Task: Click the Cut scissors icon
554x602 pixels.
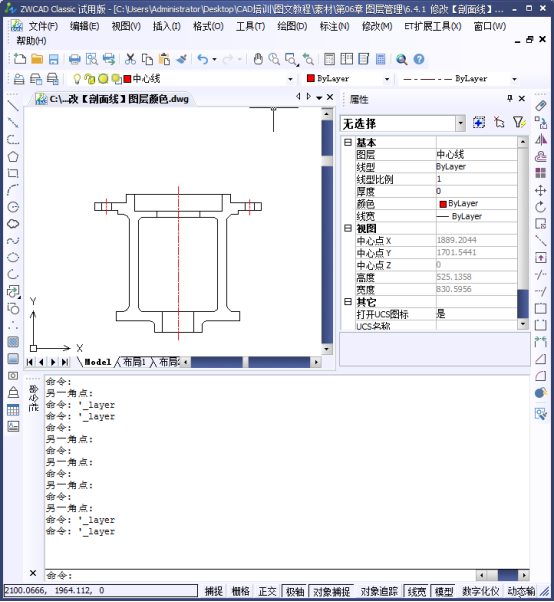Action: tap(130, 59)
